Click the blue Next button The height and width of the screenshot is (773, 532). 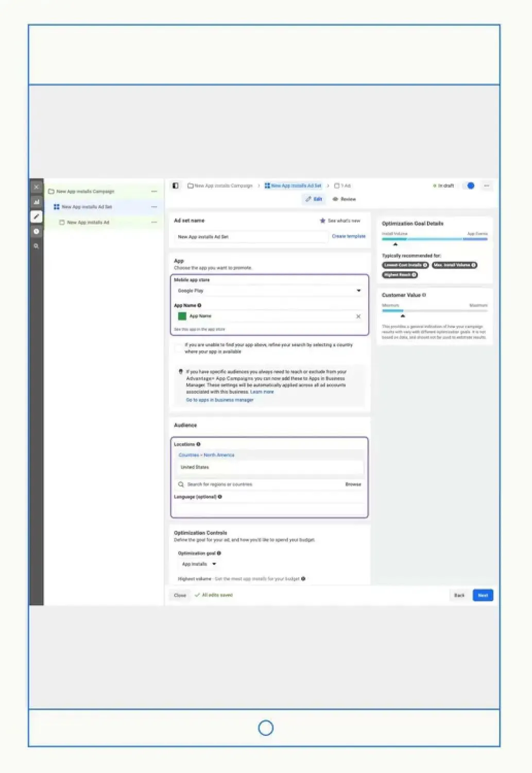click(x=483, y=595)
